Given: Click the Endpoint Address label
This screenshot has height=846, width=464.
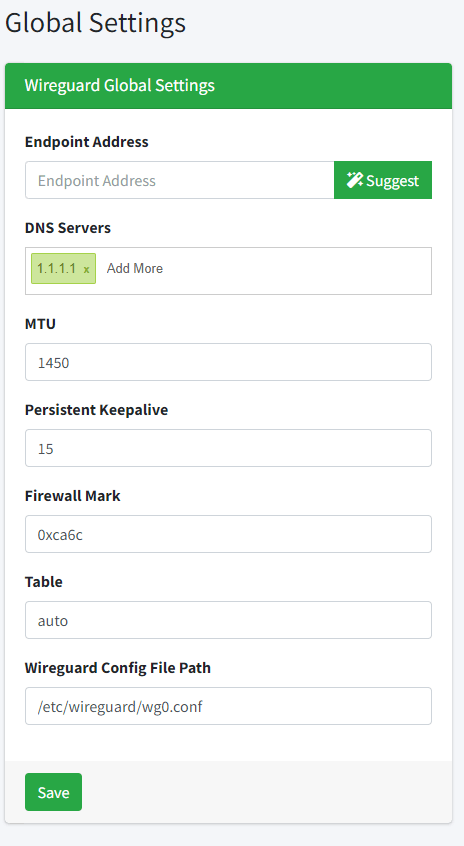Looking at the screenshot, I should tap(86, 142).
